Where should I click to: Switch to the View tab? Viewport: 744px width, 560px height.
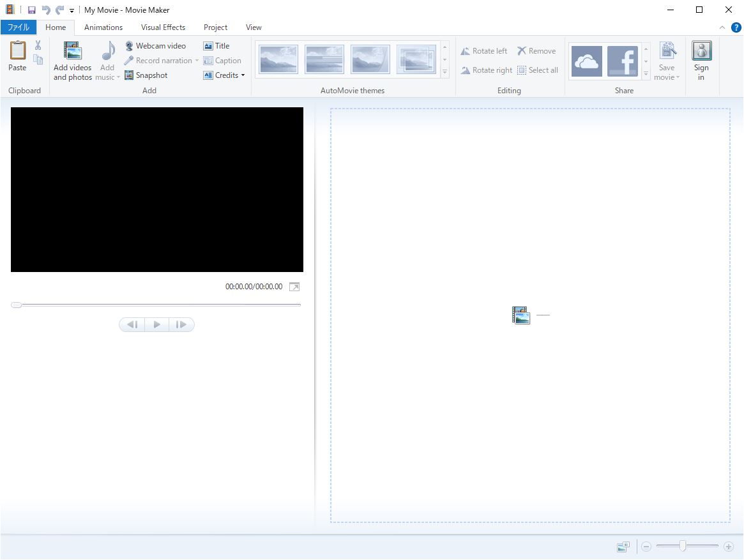coord(254,27)
